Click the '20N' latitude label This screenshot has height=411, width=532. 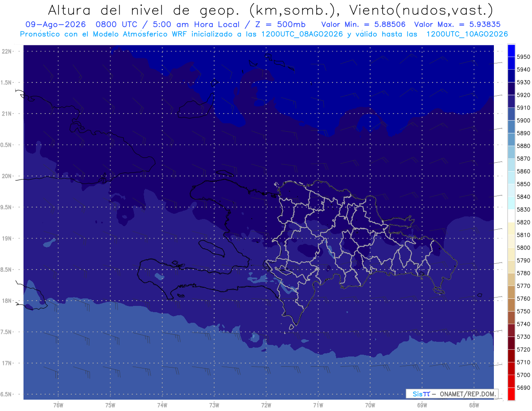[7, 176]
